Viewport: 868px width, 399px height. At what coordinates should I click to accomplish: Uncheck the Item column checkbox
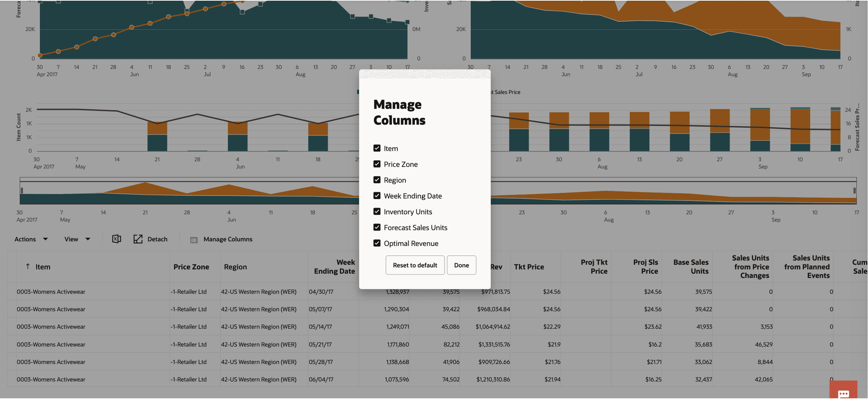[x=377, y=148]
